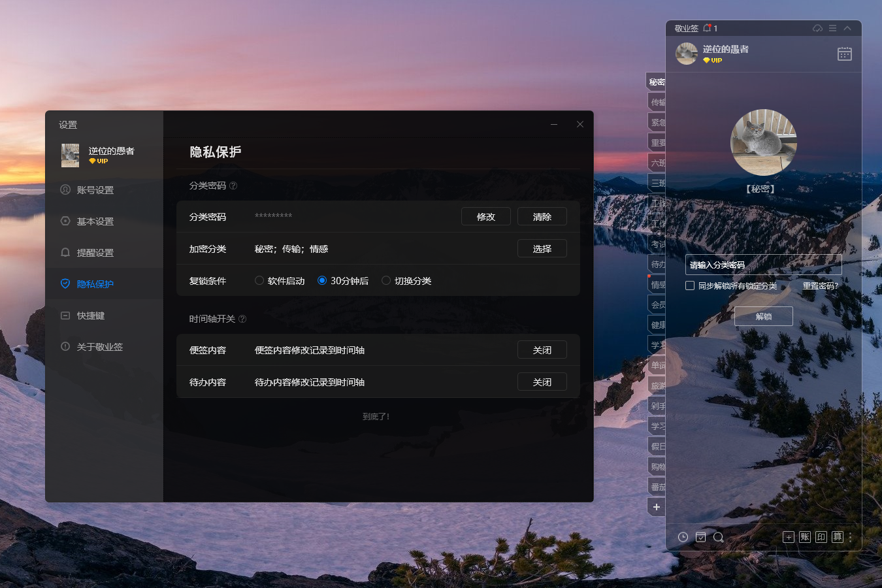Open the hamburger menu in 敬业签 header
Viewport: 882px width, 588px height.
click(x=832, y=28)
